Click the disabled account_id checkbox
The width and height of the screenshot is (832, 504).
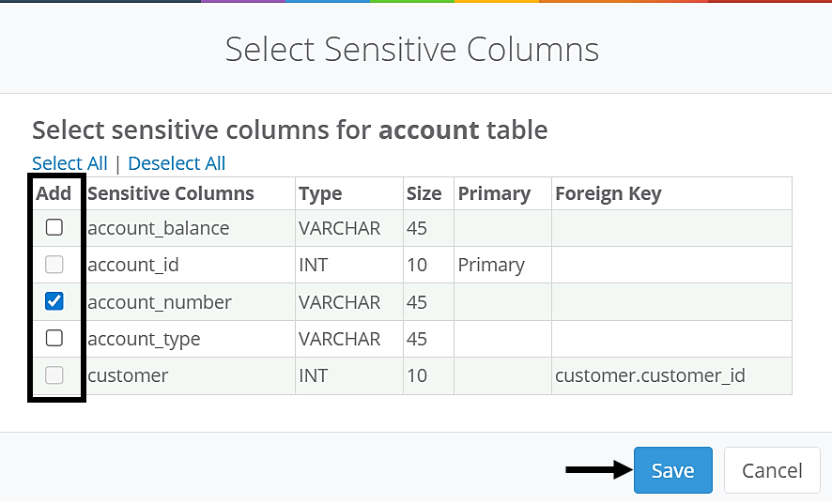54,265
